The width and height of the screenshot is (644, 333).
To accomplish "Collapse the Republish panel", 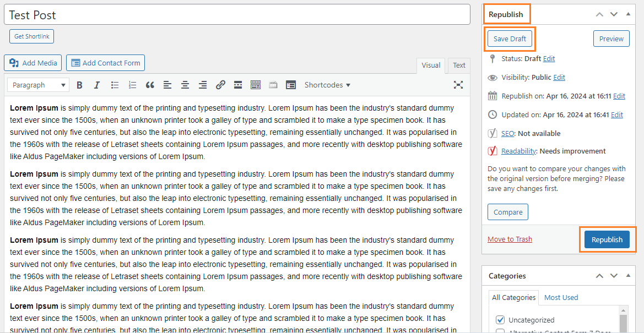I will click(628, 14).
